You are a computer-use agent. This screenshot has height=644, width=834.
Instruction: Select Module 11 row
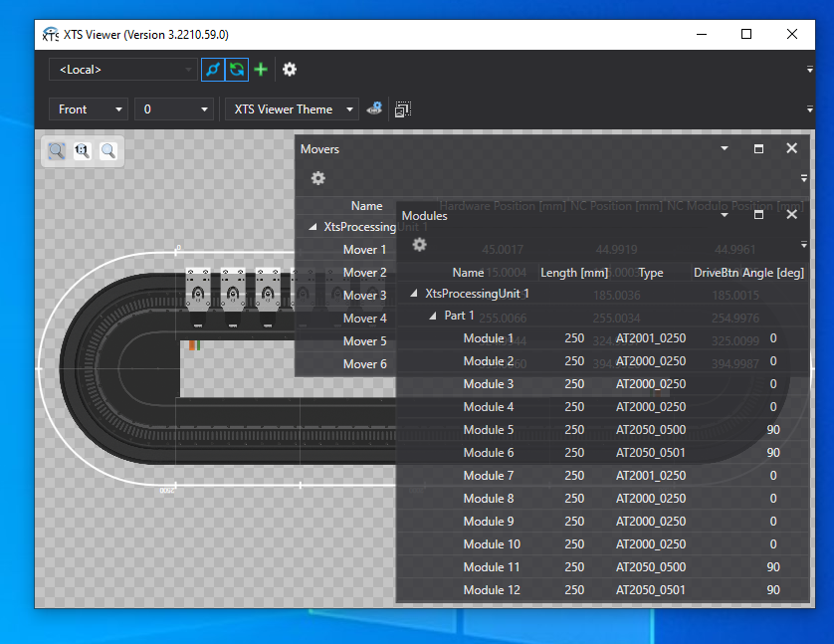603,567
